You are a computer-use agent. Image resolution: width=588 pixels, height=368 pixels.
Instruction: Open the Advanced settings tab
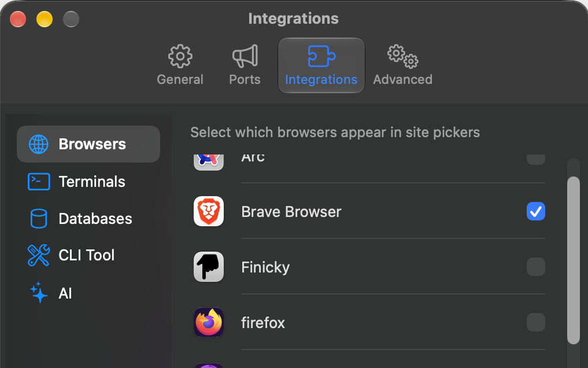(403, 65)
